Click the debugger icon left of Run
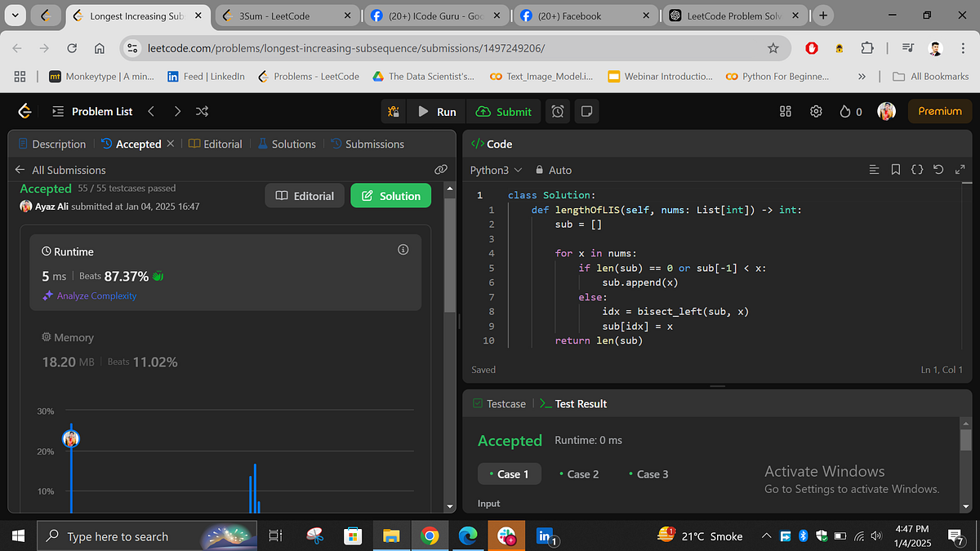Viewport: 980px width, 551px height. click(x=393, y=111)
